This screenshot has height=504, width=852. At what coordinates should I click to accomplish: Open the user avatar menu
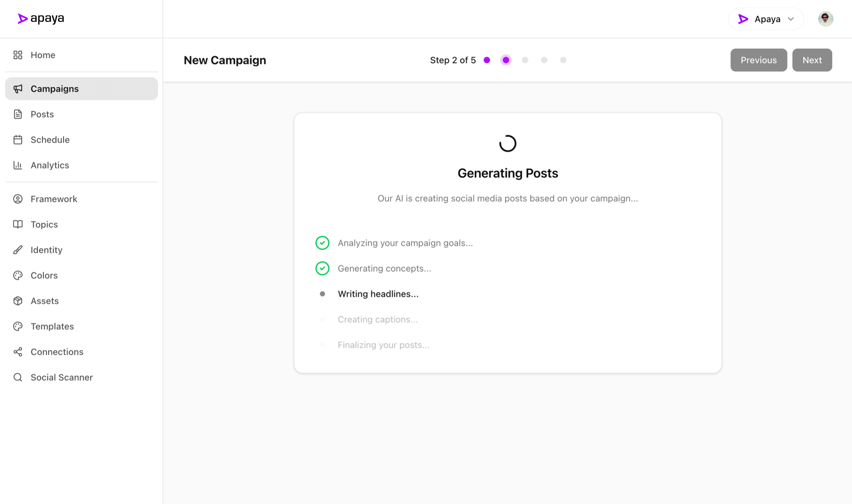[825, 19]
